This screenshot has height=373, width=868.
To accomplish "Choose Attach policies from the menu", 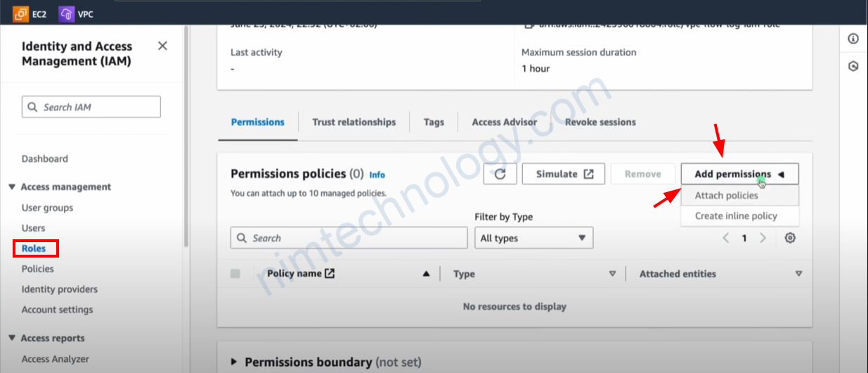I will click(727, 195).
